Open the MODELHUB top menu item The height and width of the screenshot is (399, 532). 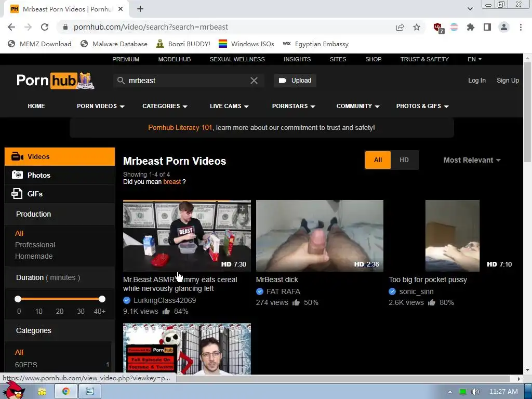(x=175, y=59)
